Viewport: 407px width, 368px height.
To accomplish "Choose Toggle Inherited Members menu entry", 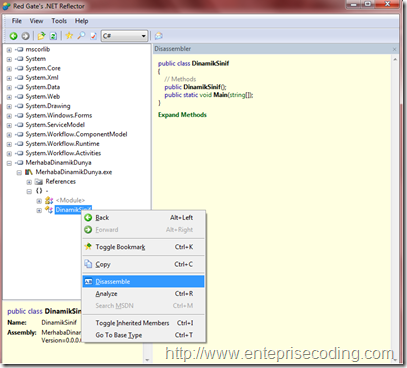I will (143, 323).
